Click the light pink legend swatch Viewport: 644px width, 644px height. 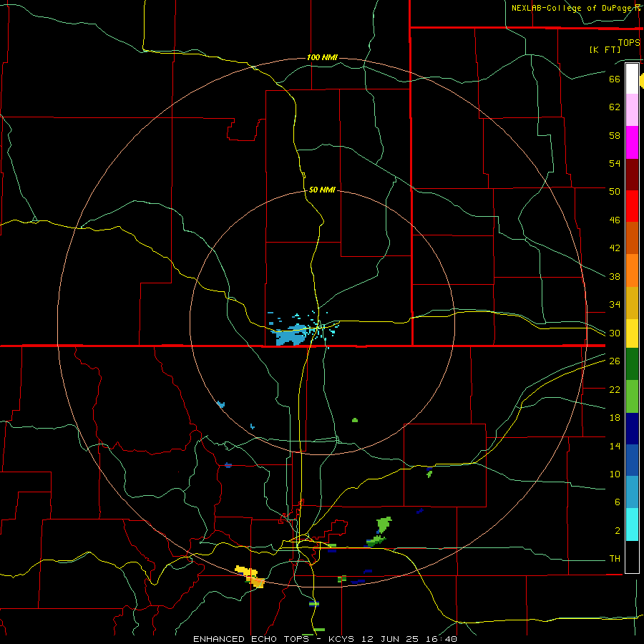click(x=632, y=110)
